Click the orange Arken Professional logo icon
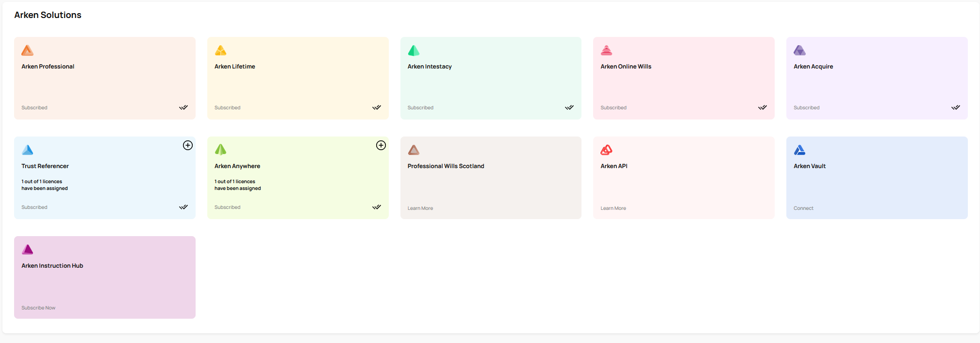The image size is (980, 343). [28, 51]
